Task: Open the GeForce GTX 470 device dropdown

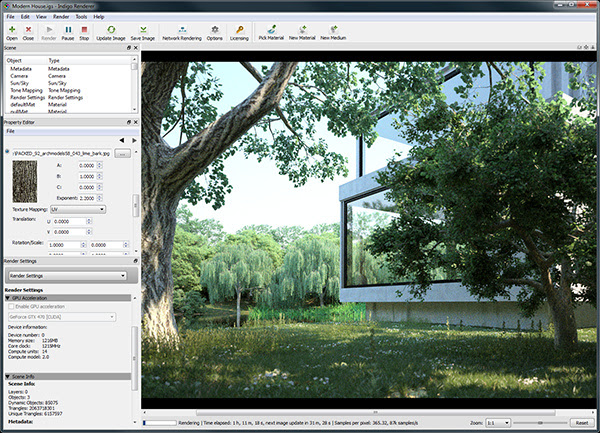Action: point(62,317)
